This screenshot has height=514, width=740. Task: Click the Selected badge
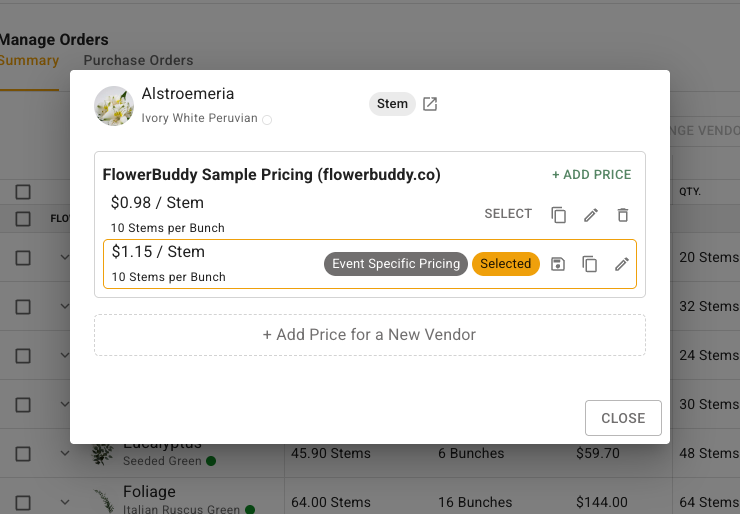coord(505,264)
